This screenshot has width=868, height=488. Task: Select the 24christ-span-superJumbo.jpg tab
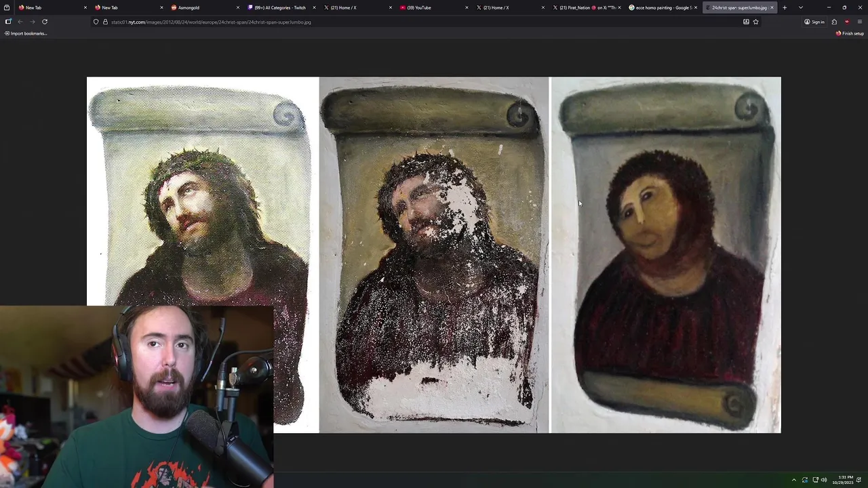pyautogui.click(x=739, y=7)
